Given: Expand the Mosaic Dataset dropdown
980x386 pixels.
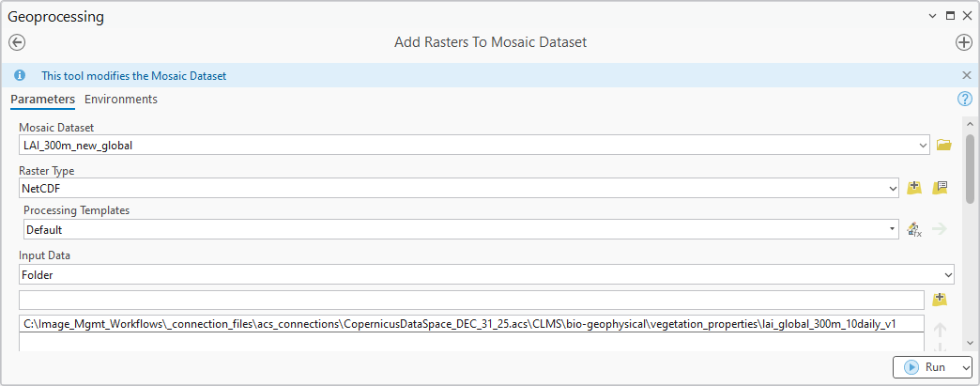Looking at the screenshot, I should click(x=925, y=145).
